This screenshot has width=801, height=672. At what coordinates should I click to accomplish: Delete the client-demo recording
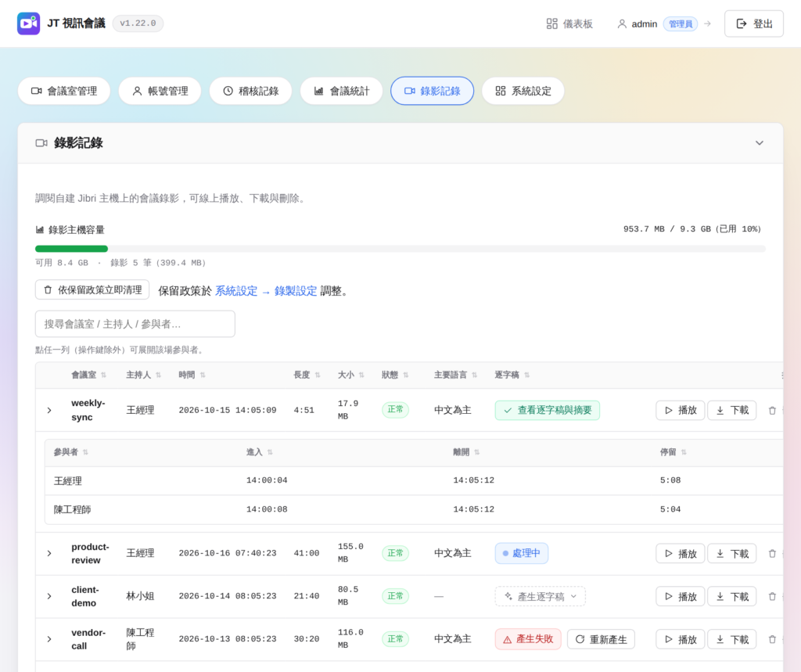(772, 596)
